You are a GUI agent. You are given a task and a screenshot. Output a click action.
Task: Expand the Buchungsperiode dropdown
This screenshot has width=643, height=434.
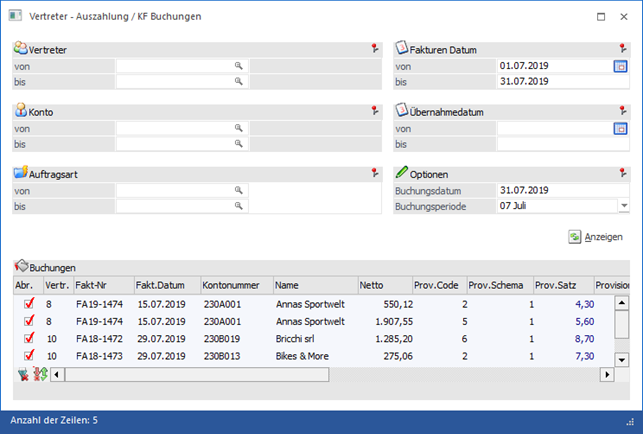click(x=623, y=206)
